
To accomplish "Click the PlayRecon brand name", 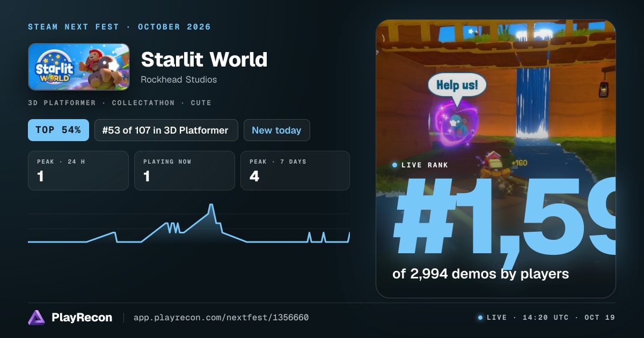I will [82, 318].
